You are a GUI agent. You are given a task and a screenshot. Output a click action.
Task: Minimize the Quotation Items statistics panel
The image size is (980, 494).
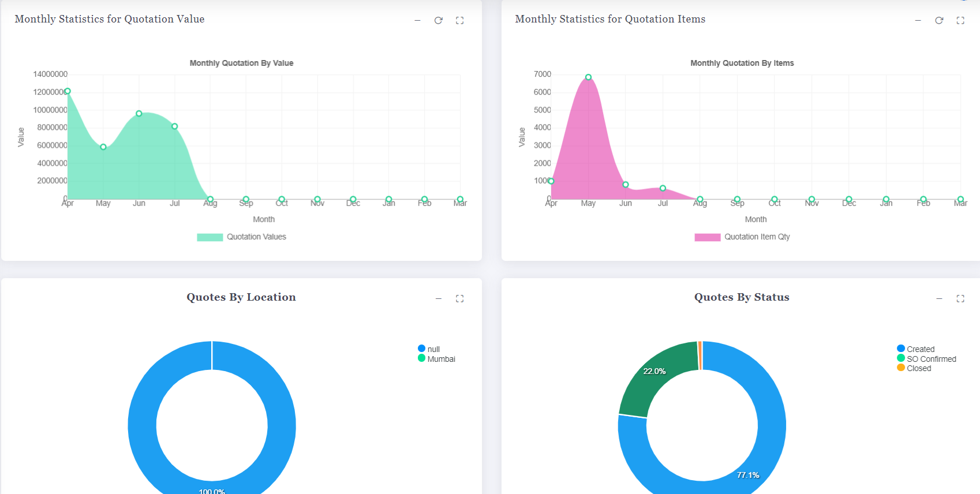[918, 20]
